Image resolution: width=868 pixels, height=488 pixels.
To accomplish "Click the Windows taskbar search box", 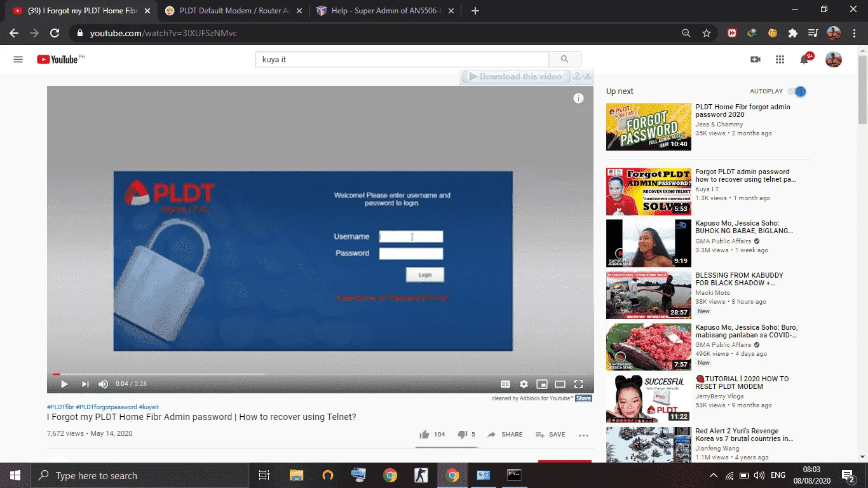I will coord(140,475).
